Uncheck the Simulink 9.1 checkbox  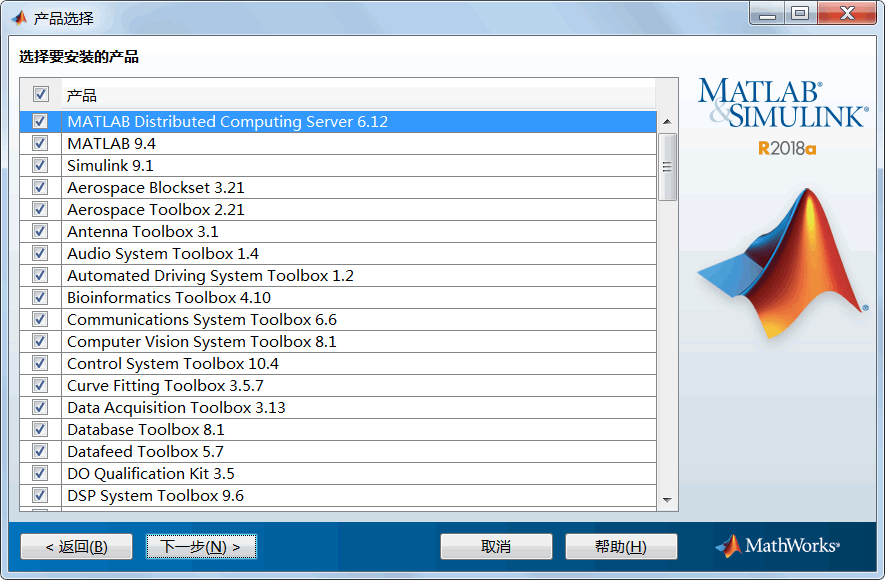(x=40, y=165)
